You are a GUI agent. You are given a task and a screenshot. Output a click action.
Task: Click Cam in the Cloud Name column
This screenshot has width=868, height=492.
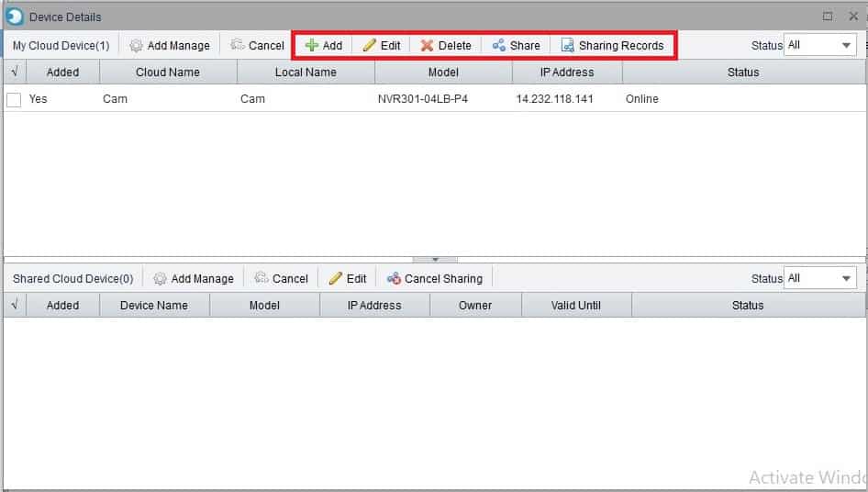pos(115,99)
